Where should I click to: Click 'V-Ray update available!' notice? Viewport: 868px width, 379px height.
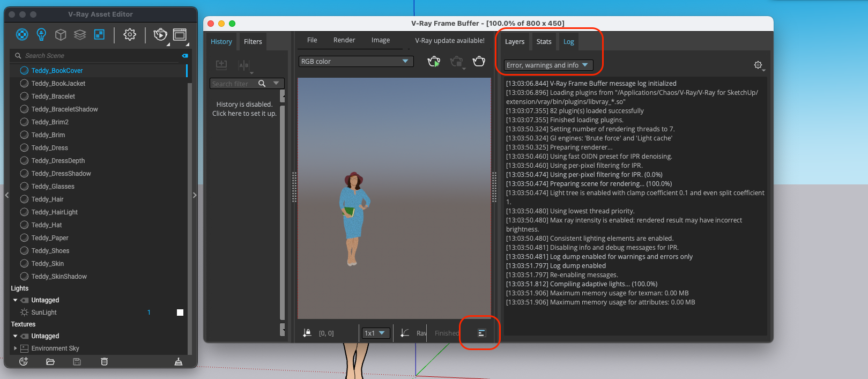coord(450,41)
